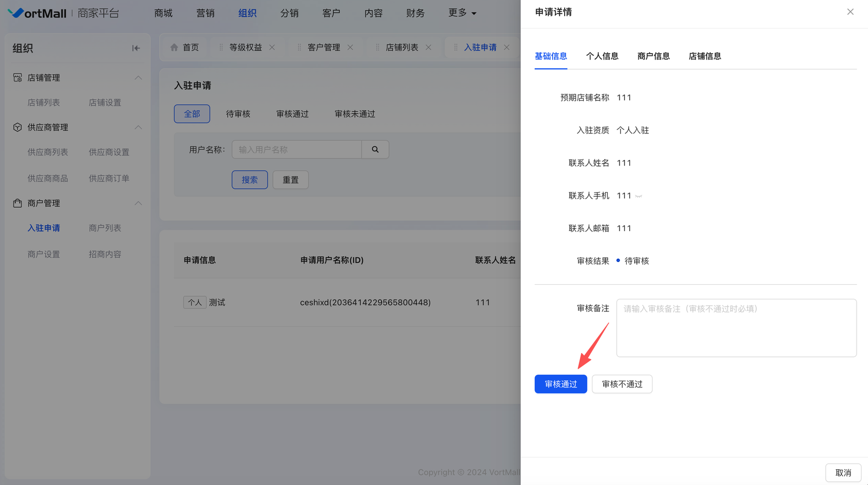Approve the application with 审核通过 button
Image resolution: width=868 pixels, height=485 pixels.
click(x=560, y=384)
